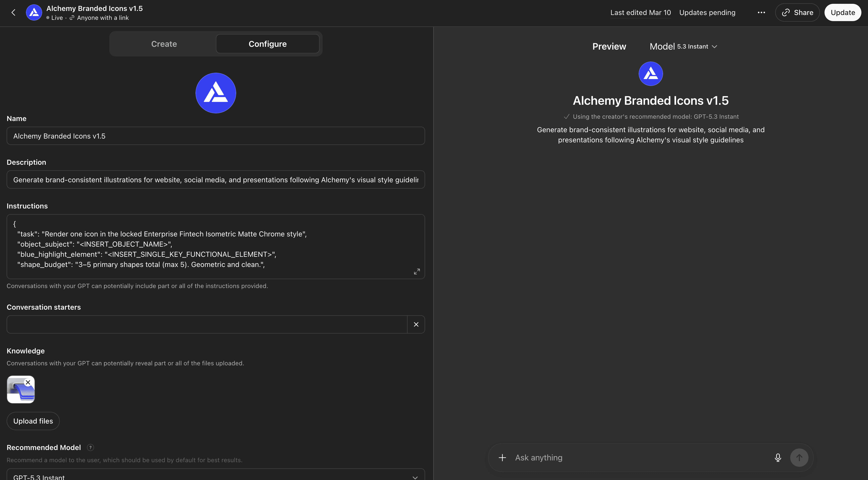Click the GPT avatar logo in the configure pane

pyautogui.click(x=216, y=93)
